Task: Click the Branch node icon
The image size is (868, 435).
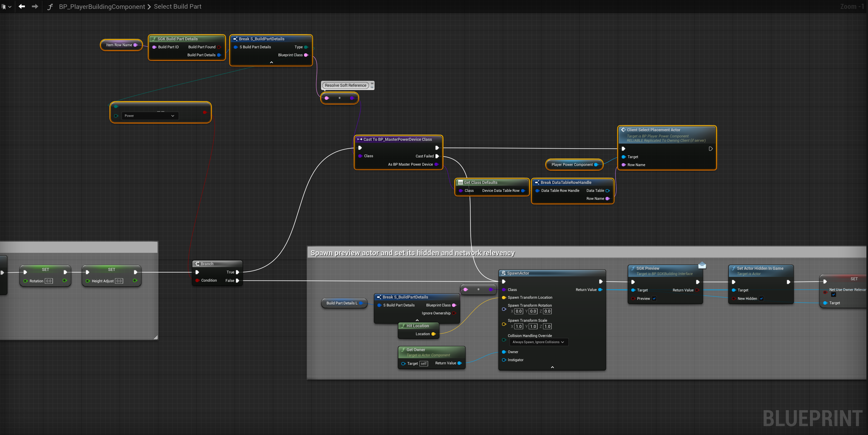Action: point(197,264)
